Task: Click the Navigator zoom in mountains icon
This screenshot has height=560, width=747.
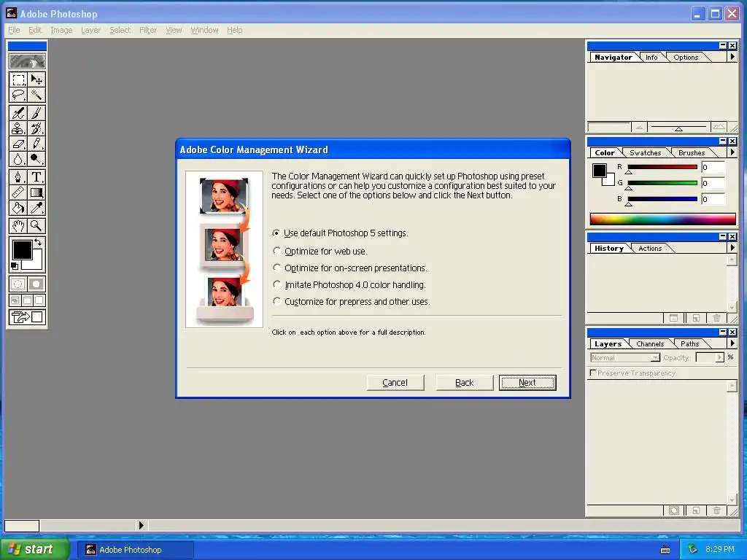Action: pos(719,127)
